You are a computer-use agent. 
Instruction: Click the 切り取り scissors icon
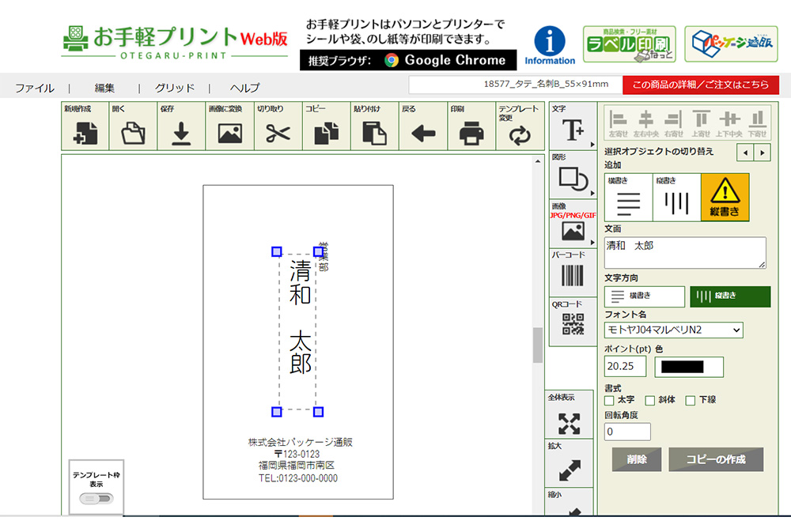(x=278, y=133)
